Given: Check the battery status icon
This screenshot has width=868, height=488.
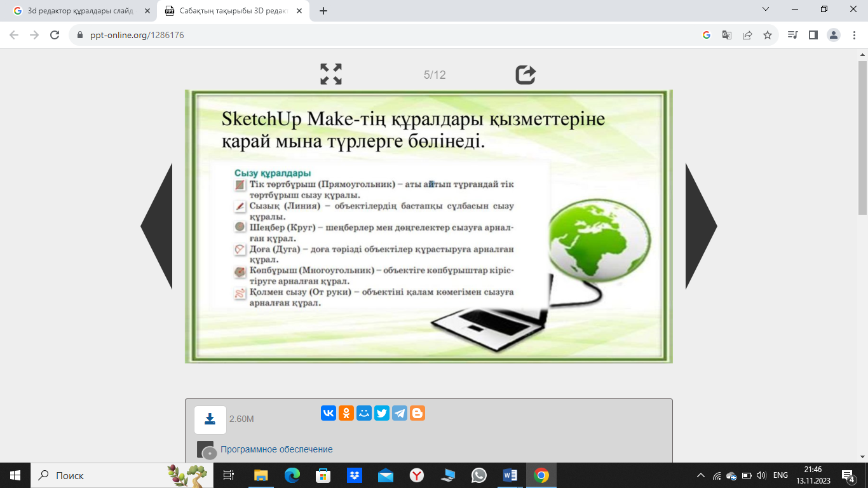Looking at the screenshot, I should [747, 475].
